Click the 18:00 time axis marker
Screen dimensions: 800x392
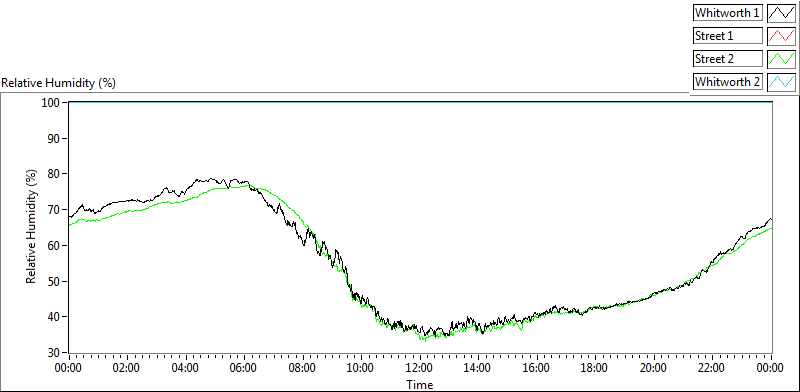[595, 368]
